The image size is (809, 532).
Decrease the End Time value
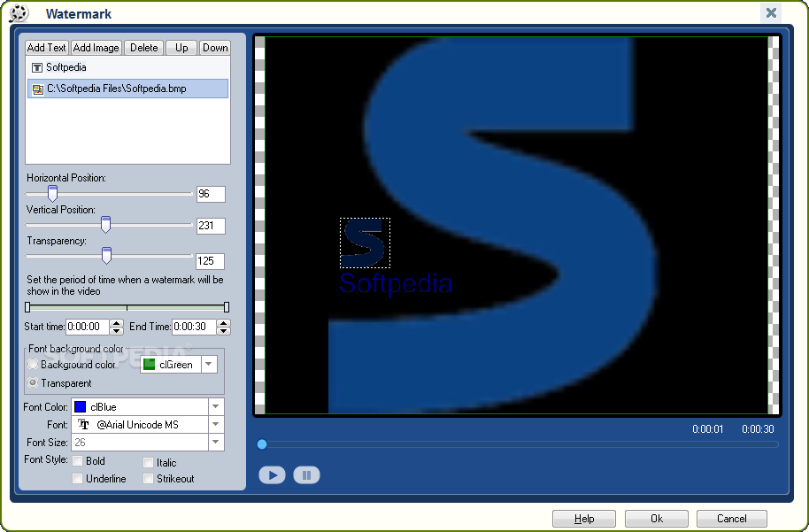pos(223,331)
